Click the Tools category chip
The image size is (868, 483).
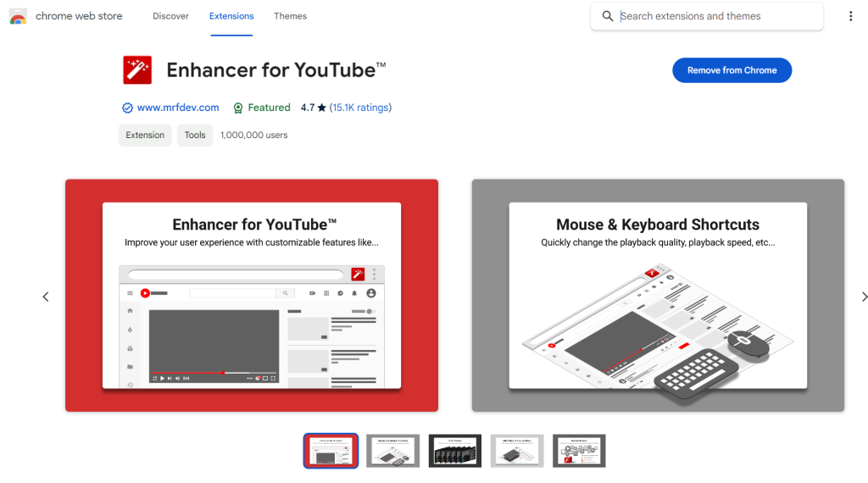(195, 135)
